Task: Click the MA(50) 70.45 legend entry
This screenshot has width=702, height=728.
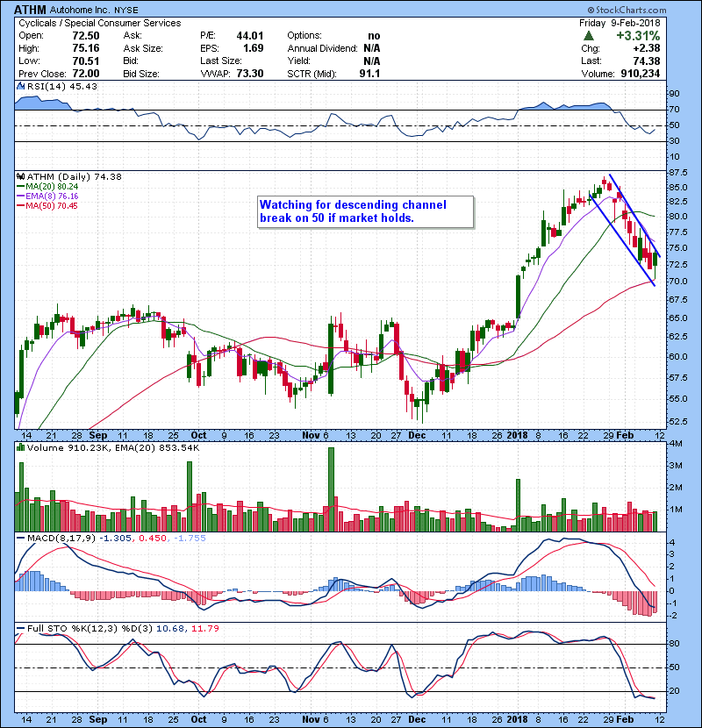Action: point(47,205)
